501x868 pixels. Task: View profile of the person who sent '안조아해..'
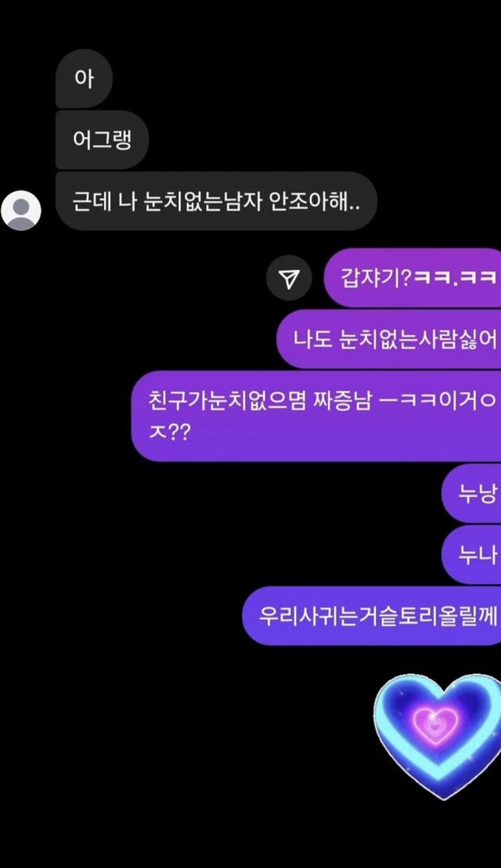pyautogui.click(x=21, y=211)
